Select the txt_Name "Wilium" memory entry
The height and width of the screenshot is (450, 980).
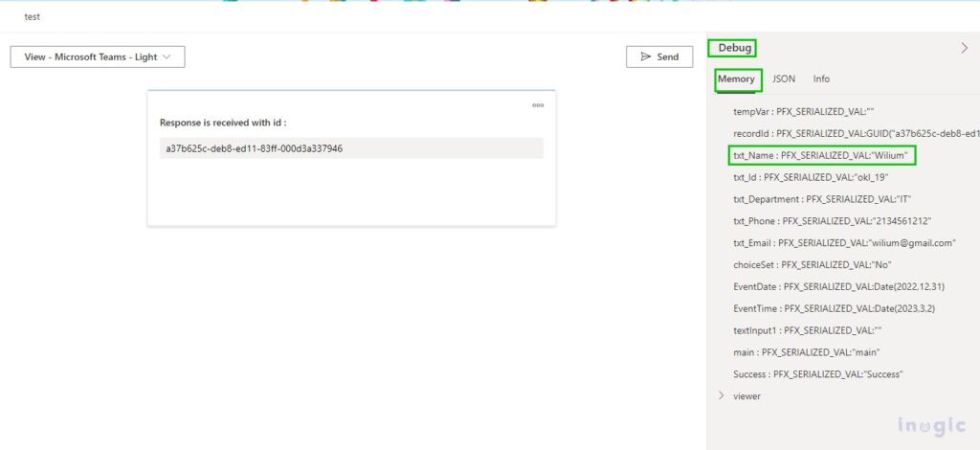coord(820,155)
